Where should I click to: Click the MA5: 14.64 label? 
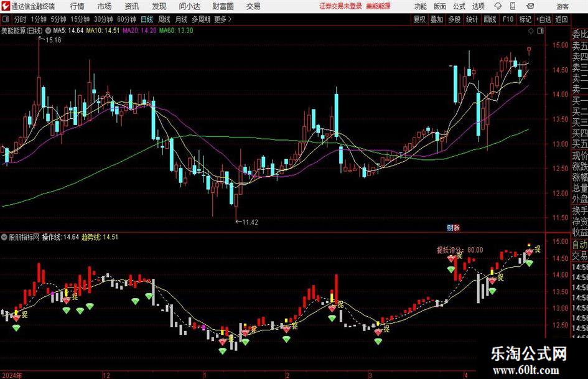[68, 30]
